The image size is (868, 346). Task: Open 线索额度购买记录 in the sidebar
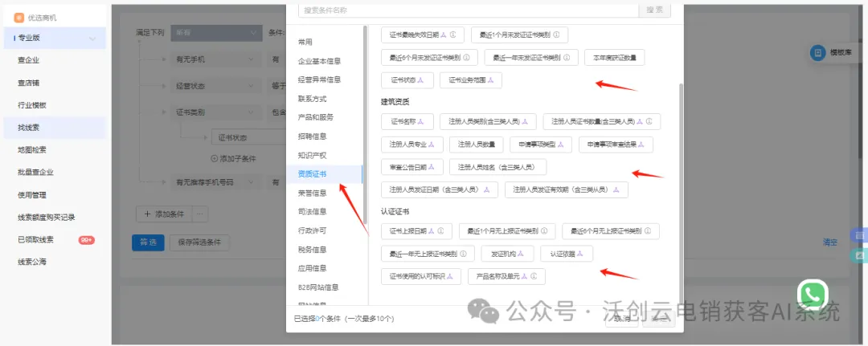pyautogui.click(x=46, y=218)
